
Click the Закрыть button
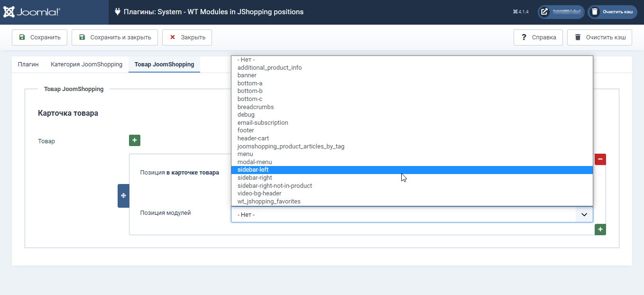click(187, 37)
